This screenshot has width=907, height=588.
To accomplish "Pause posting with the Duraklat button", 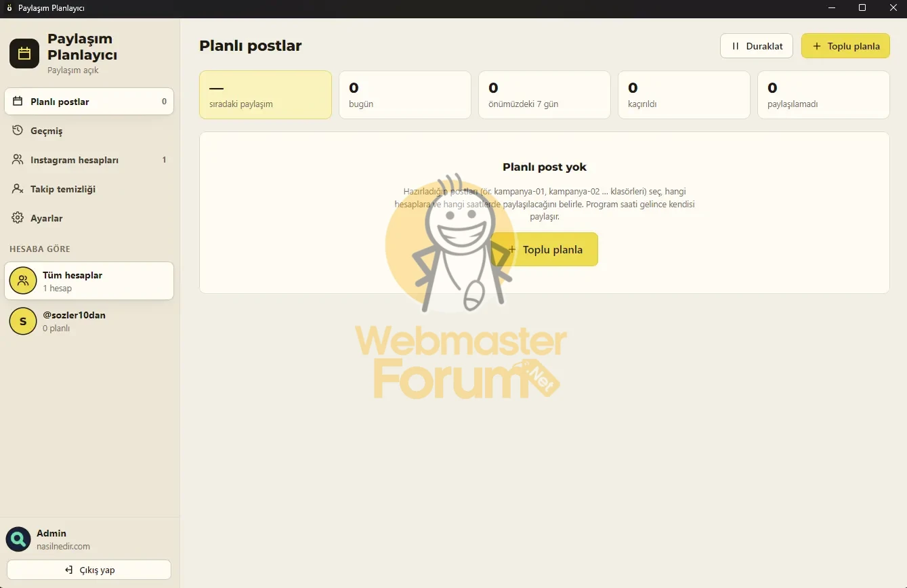I will tap(757, 46).
